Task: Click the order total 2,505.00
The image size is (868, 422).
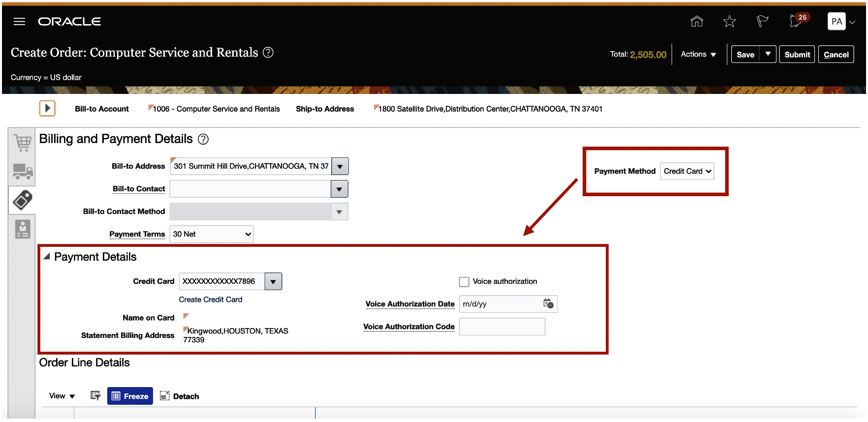Action: 648,55
